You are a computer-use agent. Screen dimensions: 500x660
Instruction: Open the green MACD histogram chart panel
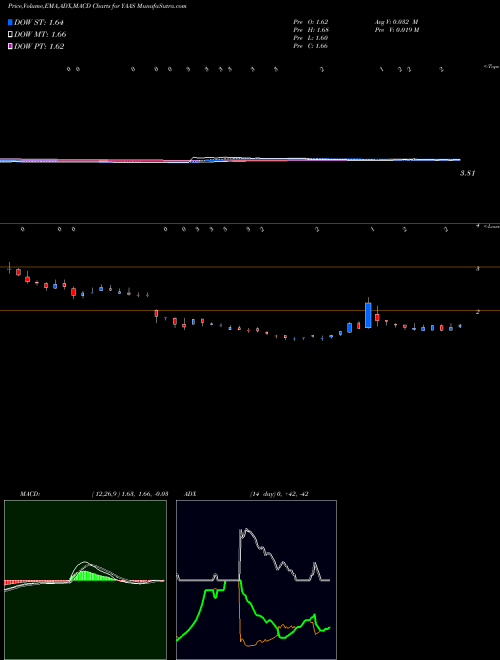(85, 580)
